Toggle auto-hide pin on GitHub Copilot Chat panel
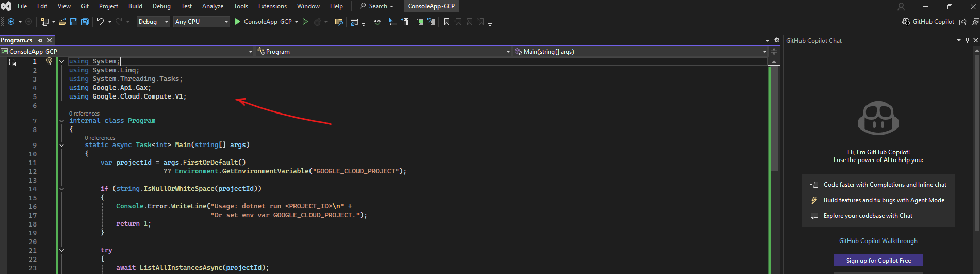980x274 pixels. click(967, 40)
